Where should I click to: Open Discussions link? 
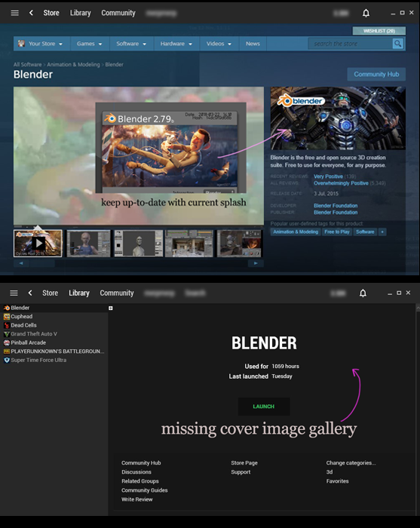(x=136, y=471)
